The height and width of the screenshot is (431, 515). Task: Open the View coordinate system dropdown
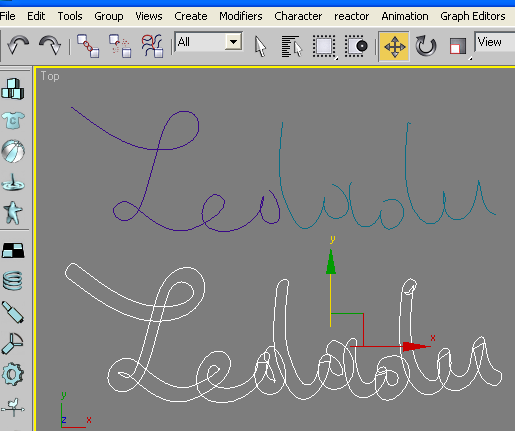[x=495, y=42]
